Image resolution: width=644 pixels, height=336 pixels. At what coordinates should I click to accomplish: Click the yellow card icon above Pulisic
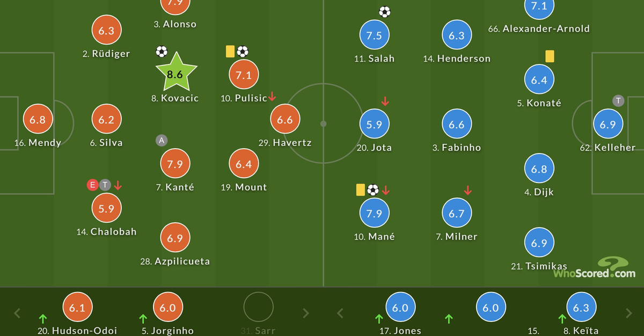click(230, 52)
